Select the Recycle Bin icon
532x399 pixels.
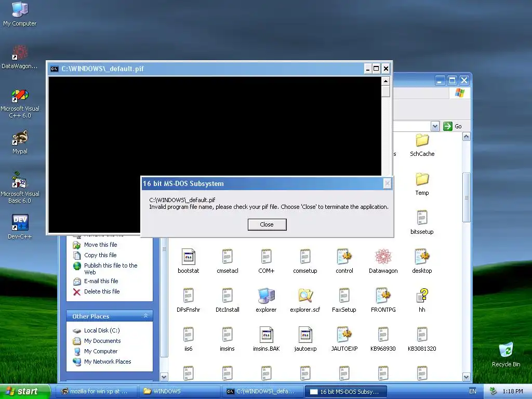click(506, 354)
